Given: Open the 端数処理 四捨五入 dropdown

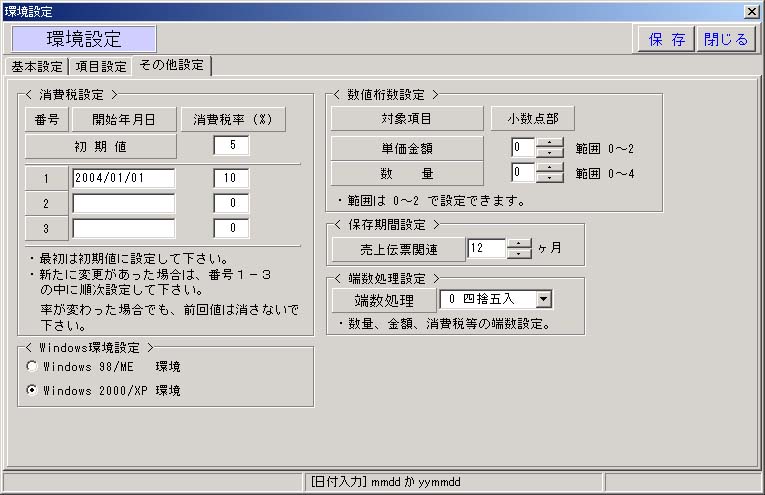Looking at the screenshot, I should [x=544, y=299].
